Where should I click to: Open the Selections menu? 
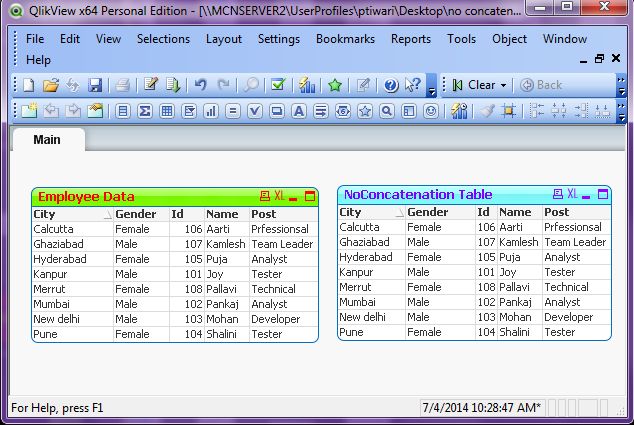click(163, 39)
